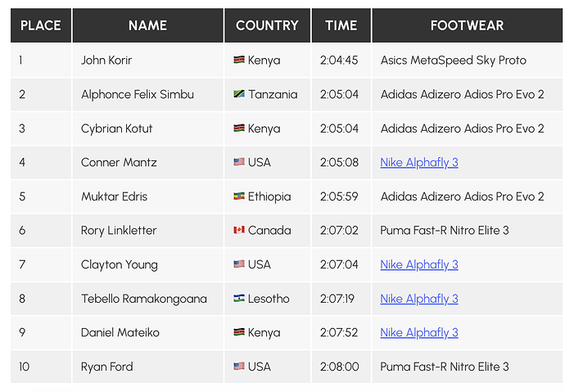
Task: Click the Kenya flag beside Daniel Mateiko
Action: pos(239,333)
